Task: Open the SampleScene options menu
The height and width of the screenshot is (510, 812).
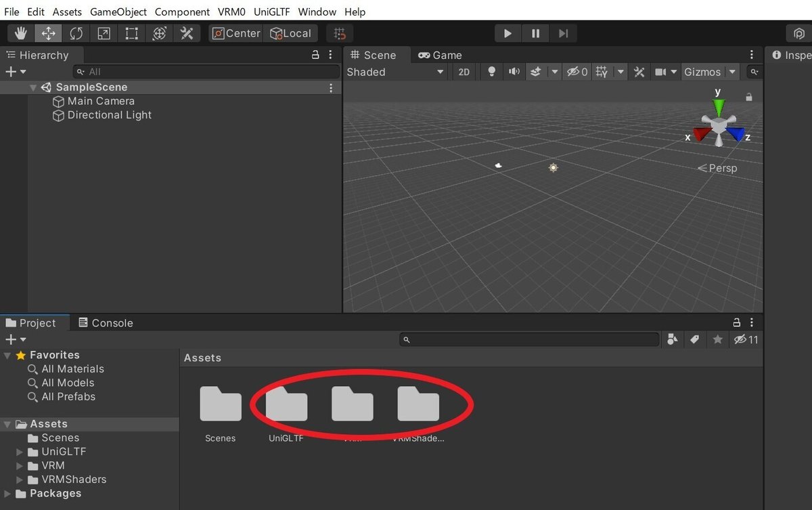Action: tap(331, 87)
